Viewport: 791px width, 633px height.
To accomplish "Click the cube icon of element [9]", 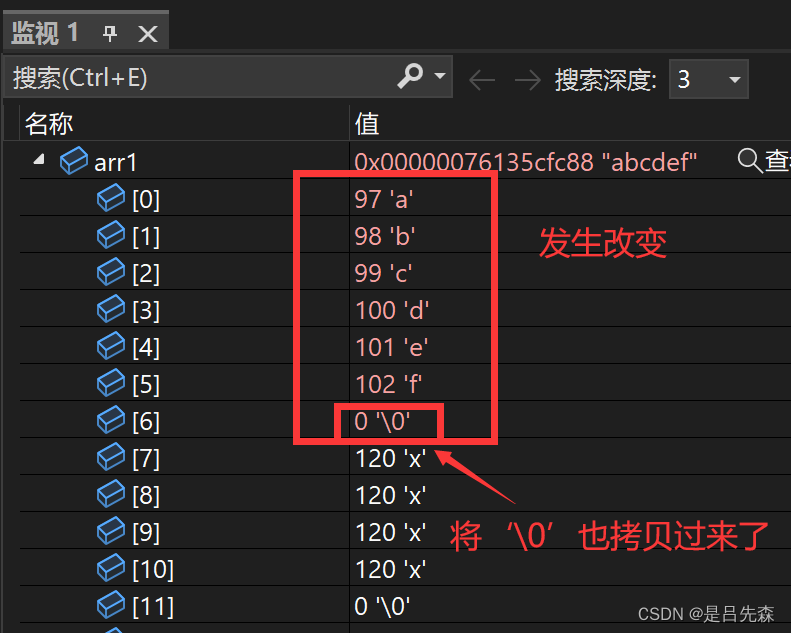I will click(110, 531).
